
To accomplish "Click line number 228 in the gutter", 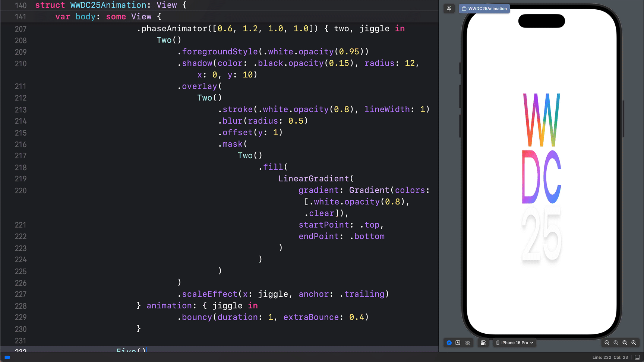I will click(x=21, y=306).
